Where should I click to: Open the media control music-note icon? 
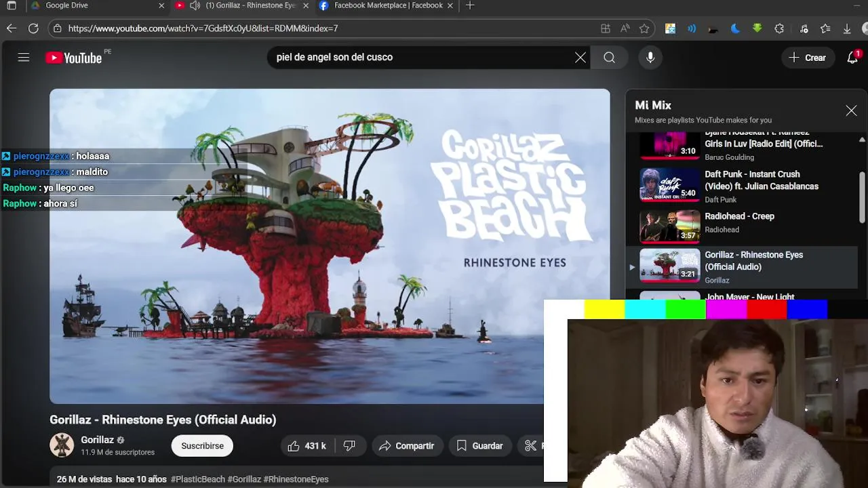[804, 28]
